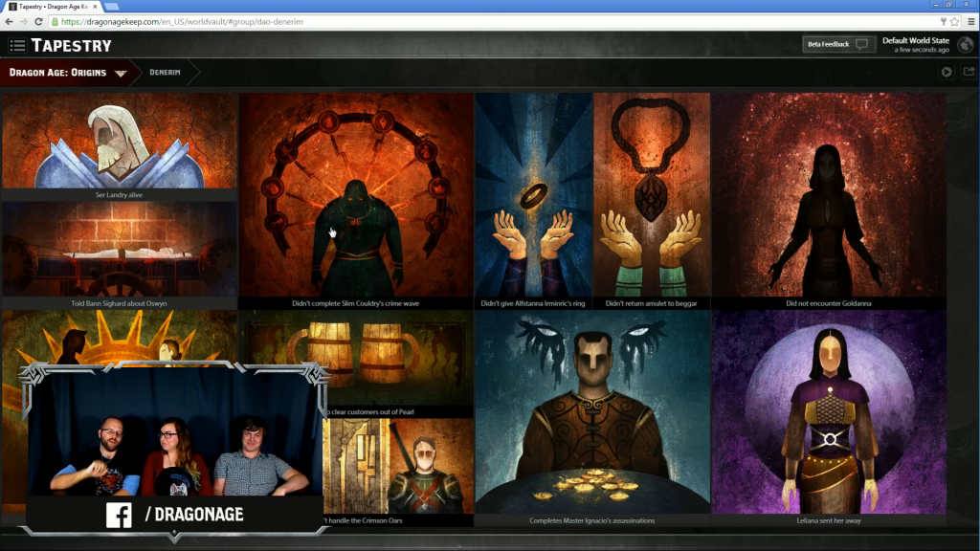
Task: Click the world state globe avatar
Action: (x=966, y=45)
